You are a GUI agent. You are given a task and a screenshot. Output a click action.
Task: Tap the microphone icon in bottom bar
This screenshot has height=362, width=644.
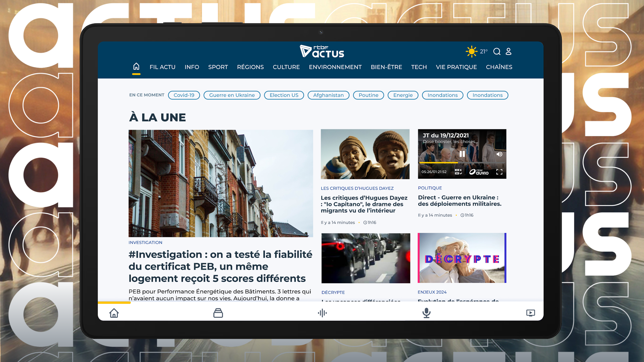pyautogui.click(x=426, y=313)
